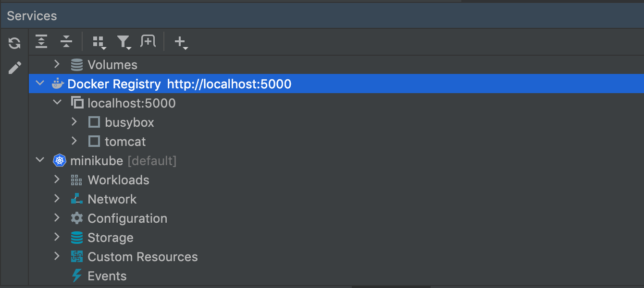The height and width of the screenshot is (288, 644).
Task: Select the Storage tree item
Action: point(110,238)
